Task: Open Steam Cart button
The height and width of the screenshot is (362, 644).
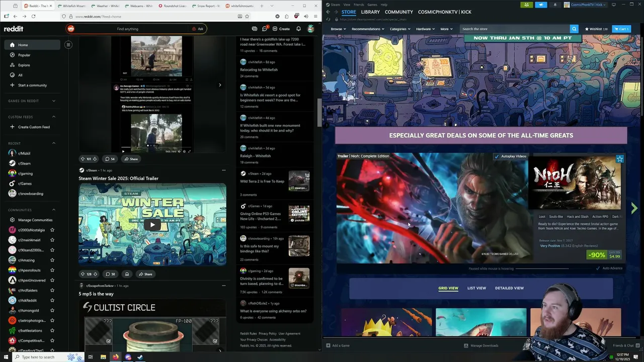Action: [622, 29]
